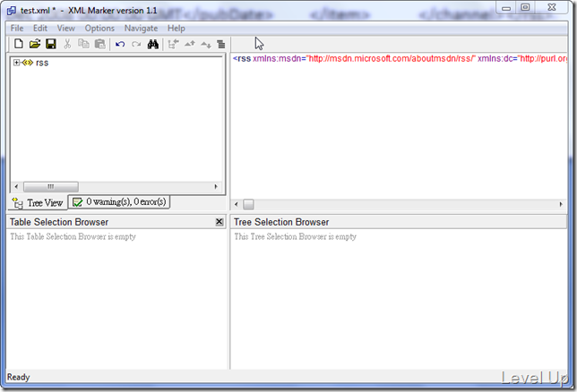Screen dimensions: 577x392
Task: Open the File menu
Action: pos(17,29)
